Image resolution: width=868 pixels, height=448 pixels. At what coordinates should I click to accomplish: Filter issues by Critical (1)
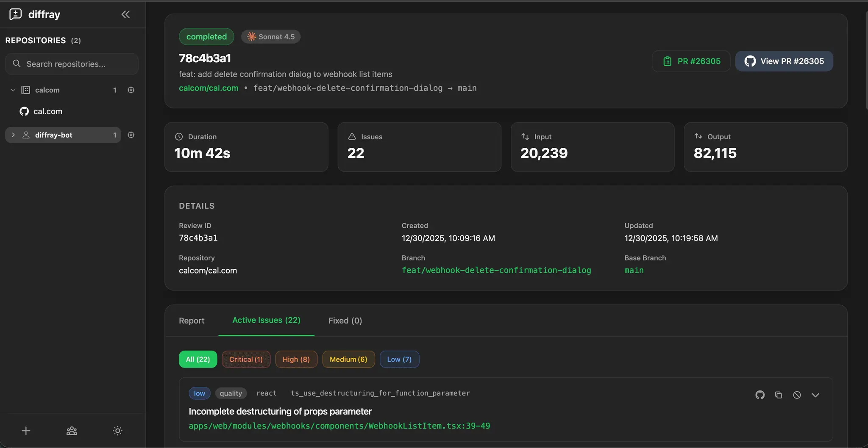click(x=246, y=359)
